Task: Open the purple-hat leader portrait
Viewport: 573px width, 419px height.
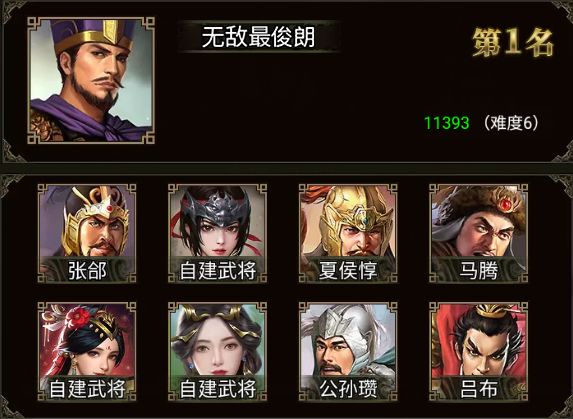Action: 91,80
